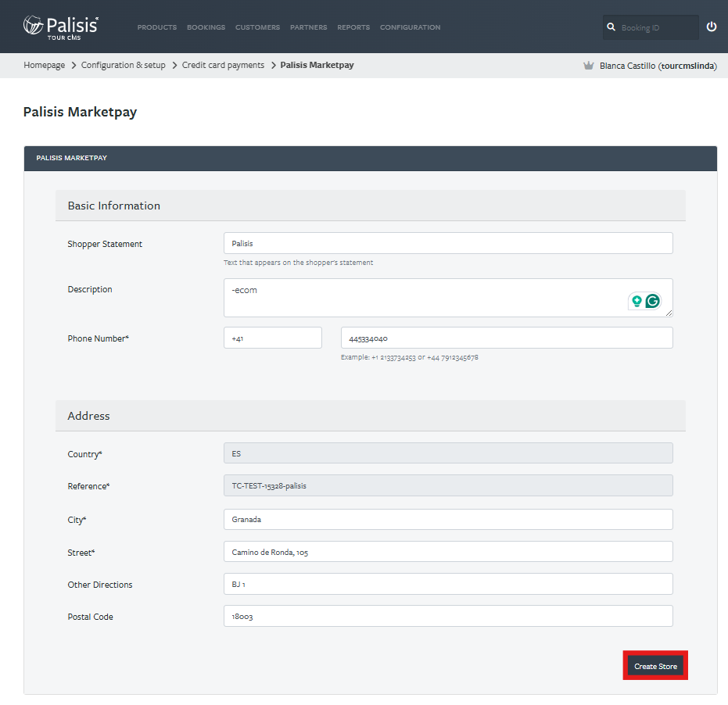This screenshot has width=728, height=705.
Task: Click the Address section header
Action: point(371,416)
